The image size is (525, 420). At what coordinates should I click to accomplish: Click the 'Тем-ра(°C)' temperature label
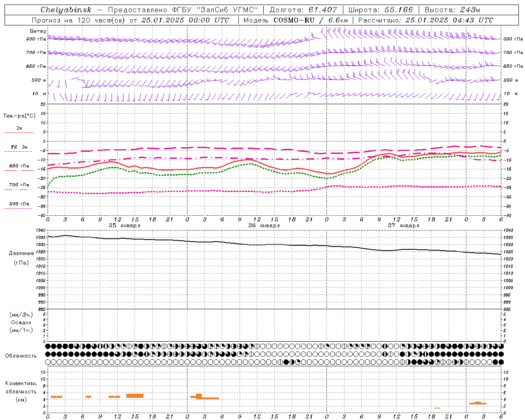pos(19,116)
